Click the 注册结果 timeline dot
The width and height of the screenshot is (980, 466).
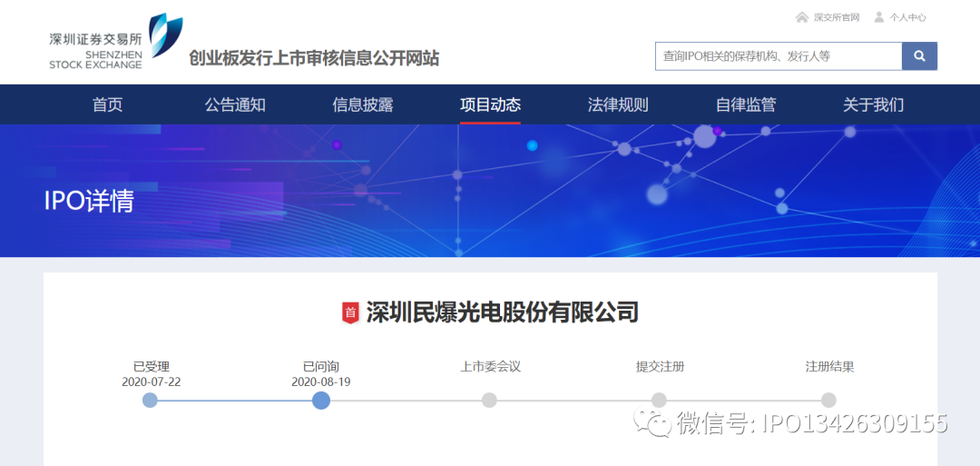pos(828,401)
